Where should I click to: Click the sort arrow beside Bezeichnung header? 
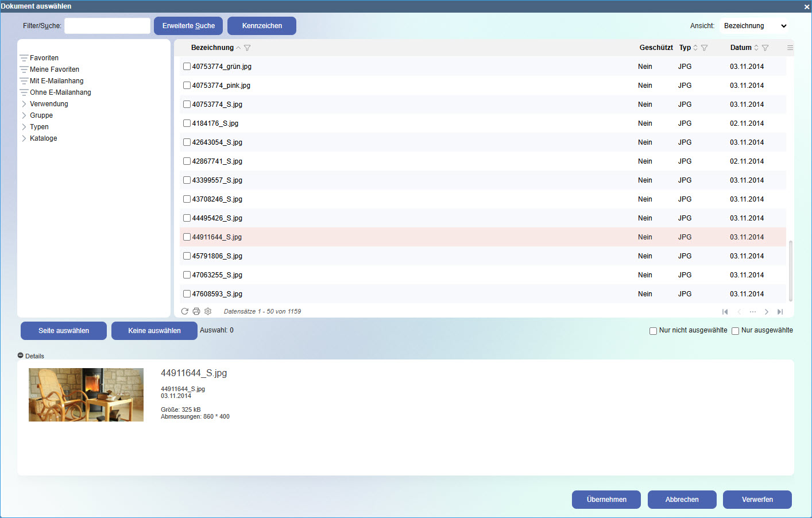click(238, 48)
